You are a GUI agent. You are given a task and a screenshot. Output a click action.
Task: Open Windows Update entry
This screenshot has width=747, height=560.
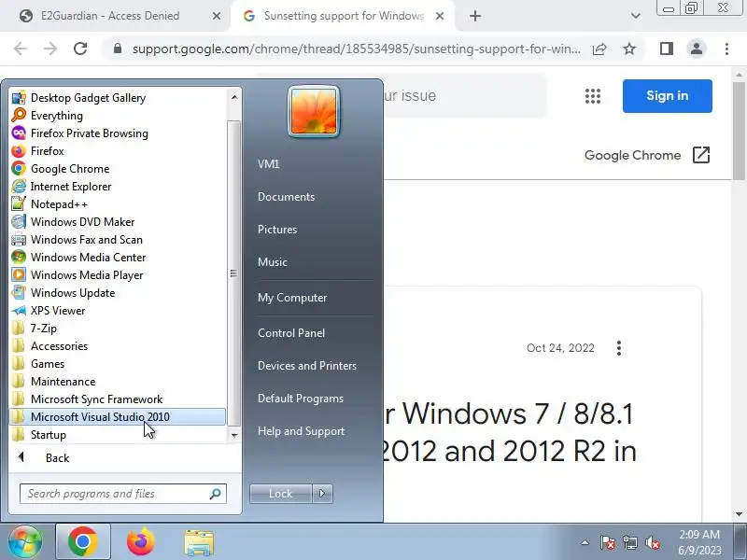click(x=118, y=293)
